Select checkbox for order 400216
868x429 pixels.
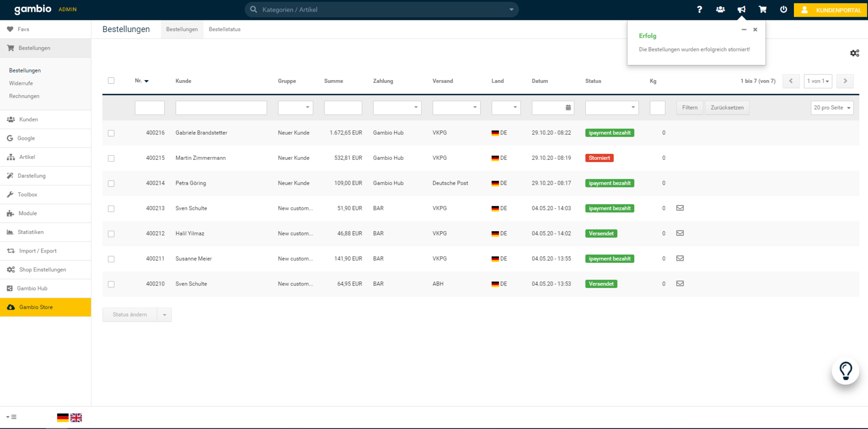point(111,133)
